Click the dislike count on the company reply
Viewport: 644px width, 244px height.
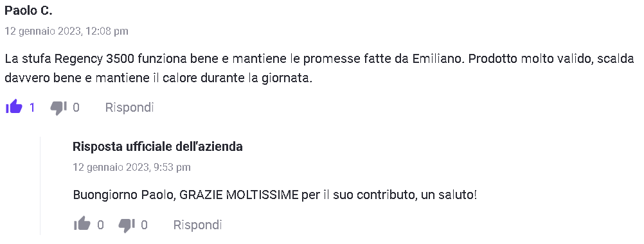[x=144, y=225]
